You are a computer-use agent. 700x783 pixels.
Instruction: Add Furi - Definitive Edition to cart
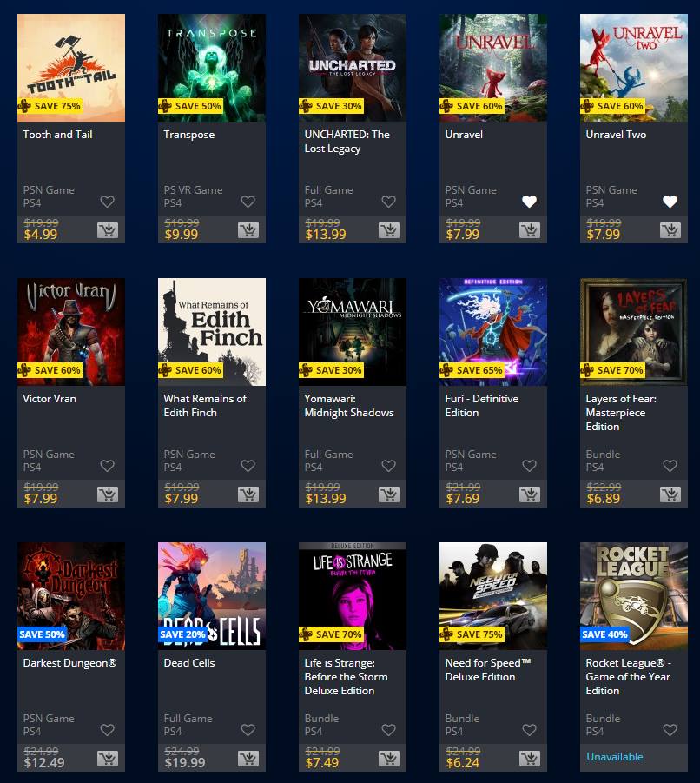pyautogui.click(x=530, y=494)
